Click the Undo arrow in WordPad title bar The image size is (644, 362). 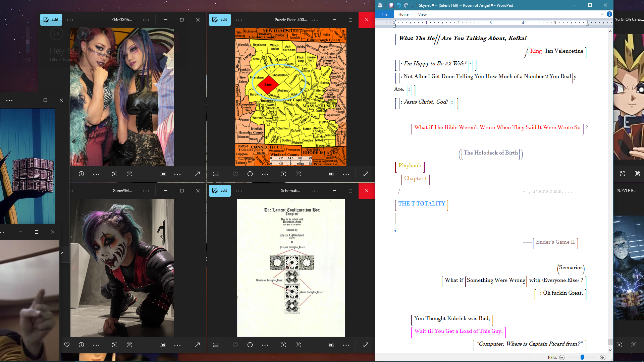click(398, 5)
